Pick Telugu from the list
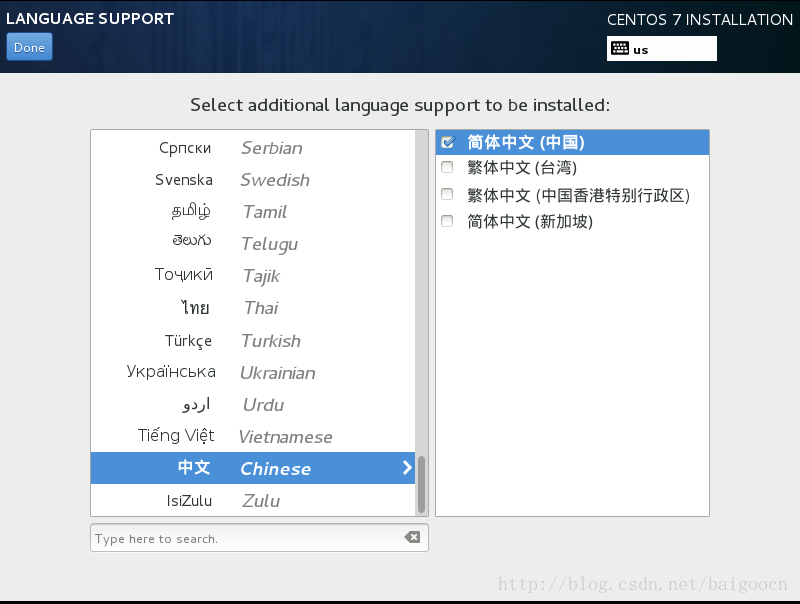 [x=252, y=244]
